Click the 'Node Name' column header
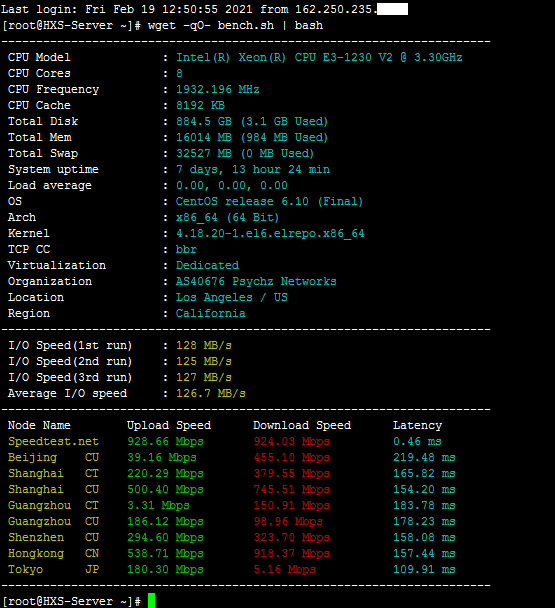555x608 pixels. pos(39,425)
